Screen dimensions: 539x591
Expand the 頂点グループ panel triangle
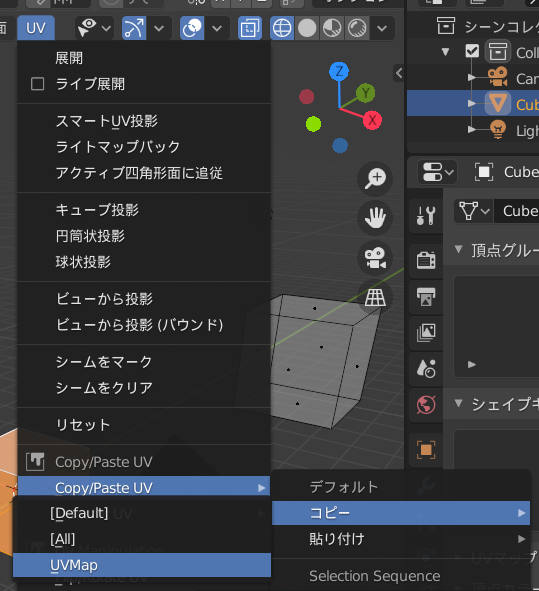coord(458,249)
